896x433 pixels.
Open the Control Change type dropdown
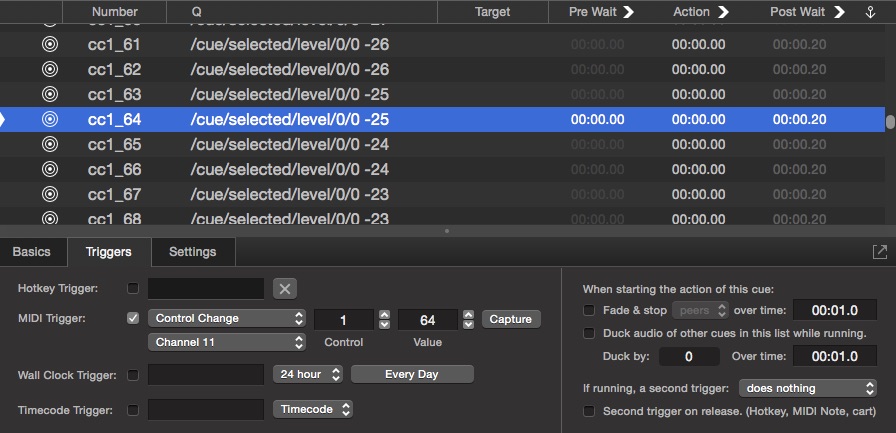pyautogui.click(x=226, y=319)
